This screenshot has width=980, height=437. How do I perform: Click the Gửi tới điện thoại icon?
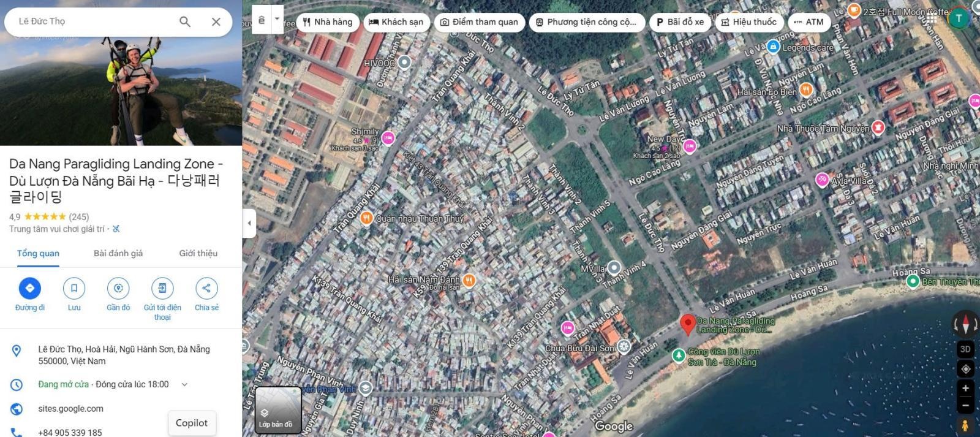162,288
